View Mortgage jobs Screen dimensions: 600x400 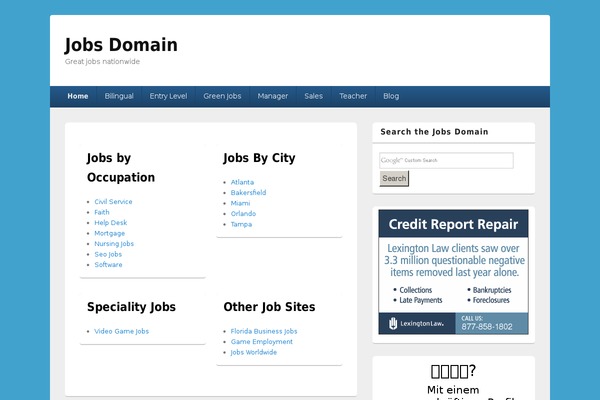[109, 233]
